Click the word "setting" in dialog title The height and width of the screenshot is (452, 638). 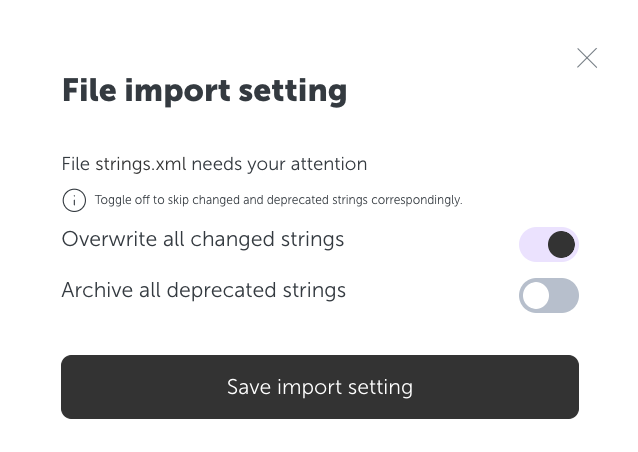pyautogui.click(x=293, y=92)
